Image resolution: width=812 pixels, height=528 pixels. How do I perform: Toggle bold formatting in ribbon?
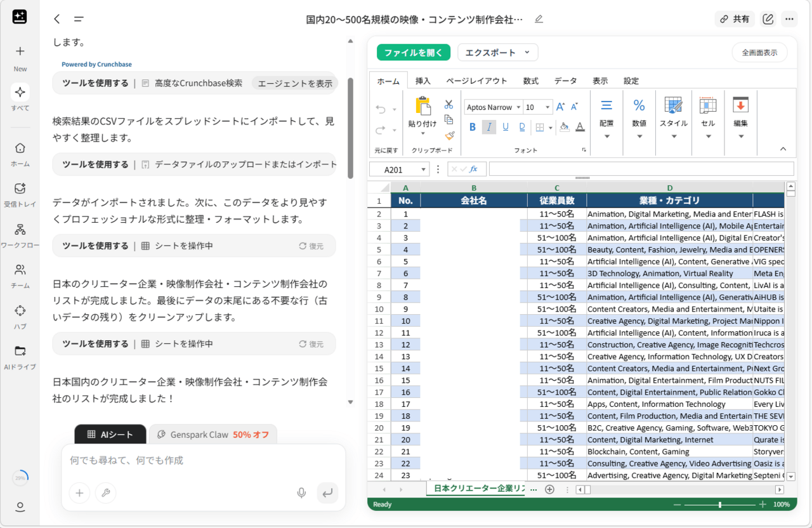[472, 127]
